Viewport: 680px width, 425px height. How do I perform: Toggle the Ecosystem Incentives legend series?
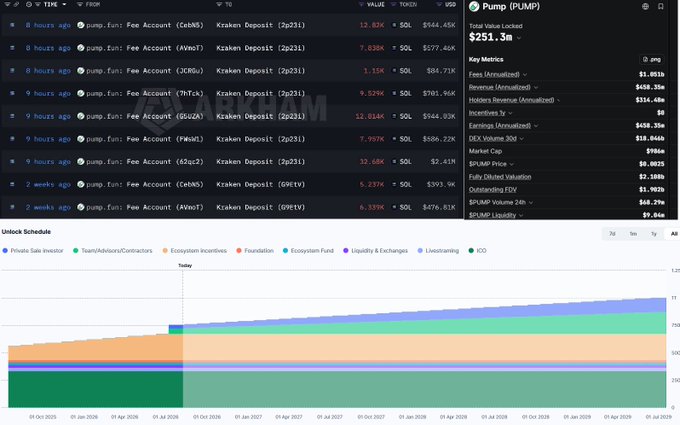(195, 251)
